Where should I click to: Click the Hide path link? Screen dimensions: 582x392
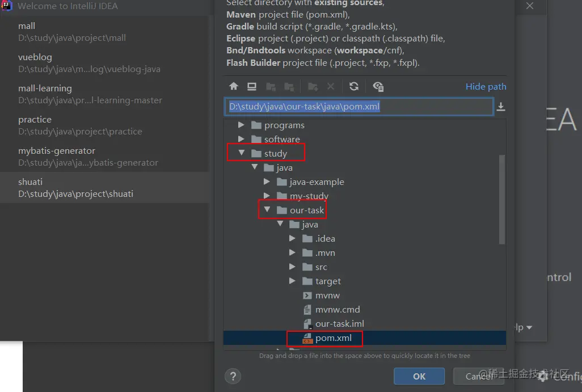[x=486, y=86]
